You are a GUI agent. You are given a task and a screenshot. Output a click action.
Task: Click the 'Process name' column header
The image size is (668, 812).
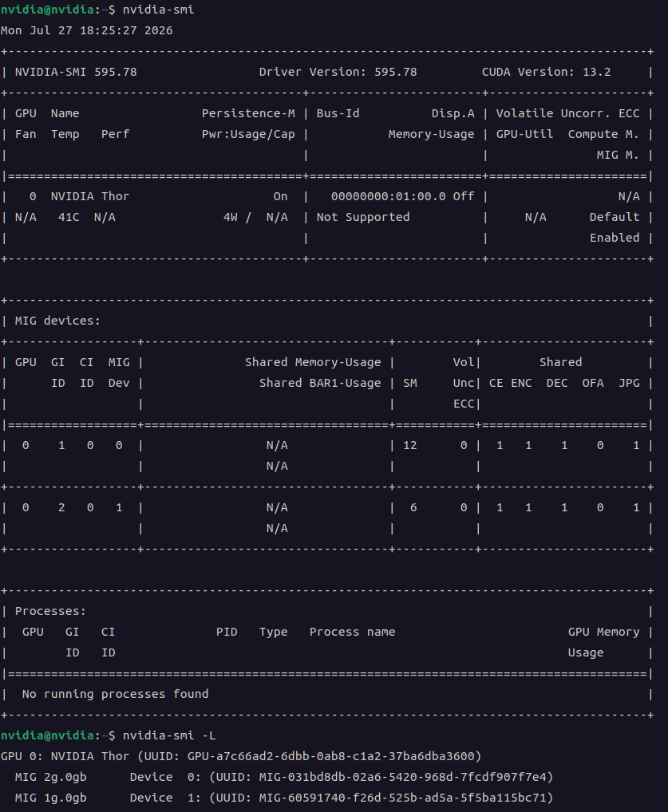coord(353,632)
